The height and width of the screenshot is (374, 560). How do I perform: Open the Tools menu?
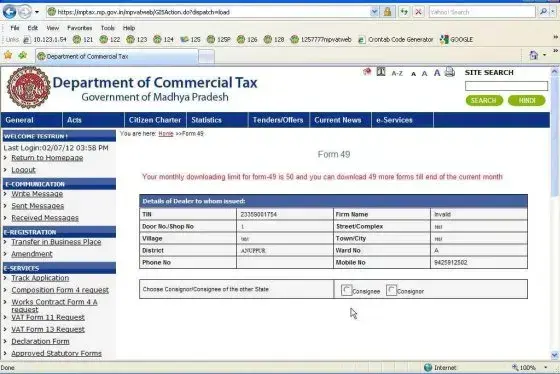(108, 28)
